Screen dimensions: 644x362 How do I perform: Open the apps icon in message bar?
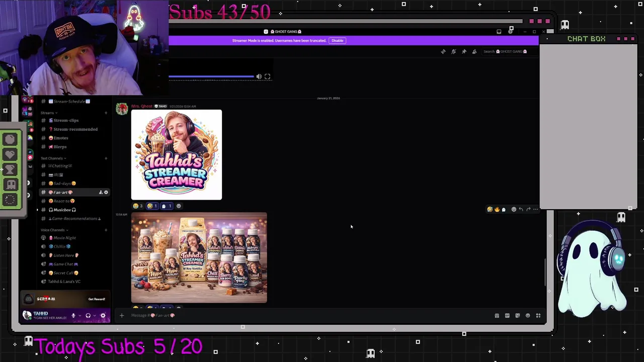[x=538, y=315]
